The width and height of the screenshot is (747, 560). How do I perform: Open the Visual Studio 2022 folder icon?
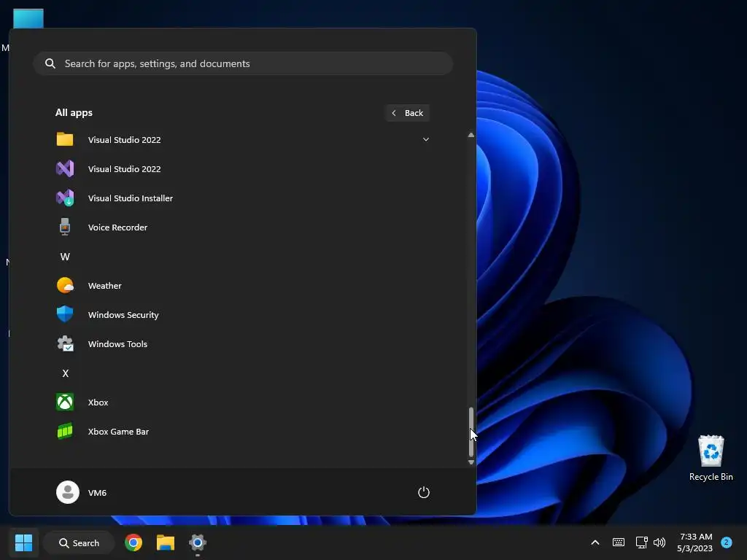click(x=65, y=139)
